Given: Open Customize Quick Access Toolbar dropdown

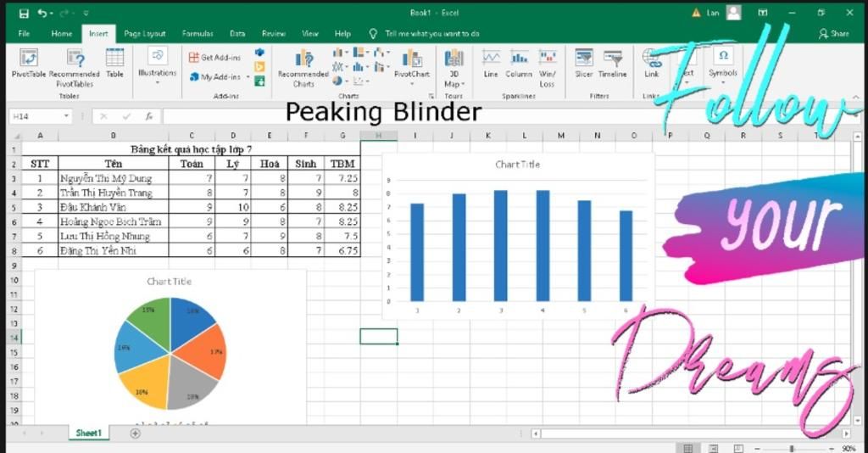Looking at the screenshot, I should pyautogui.click(x=86, y=13).
